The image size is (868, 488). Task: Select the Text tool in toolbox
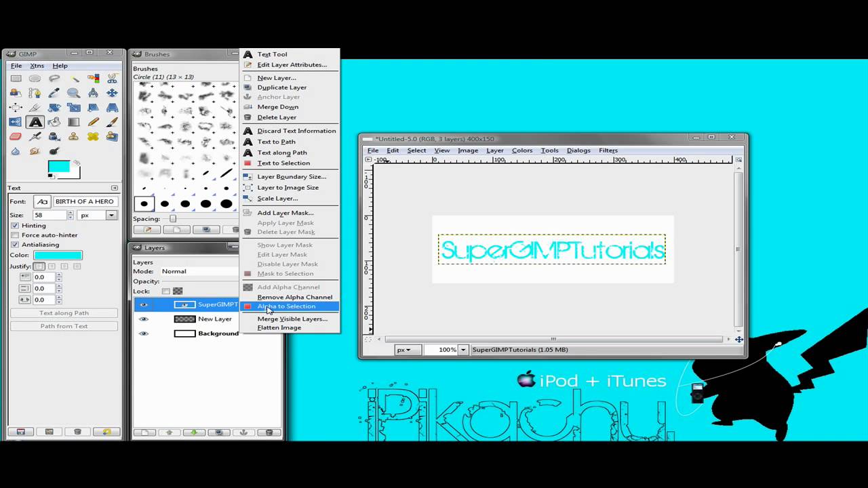point(35,122)
